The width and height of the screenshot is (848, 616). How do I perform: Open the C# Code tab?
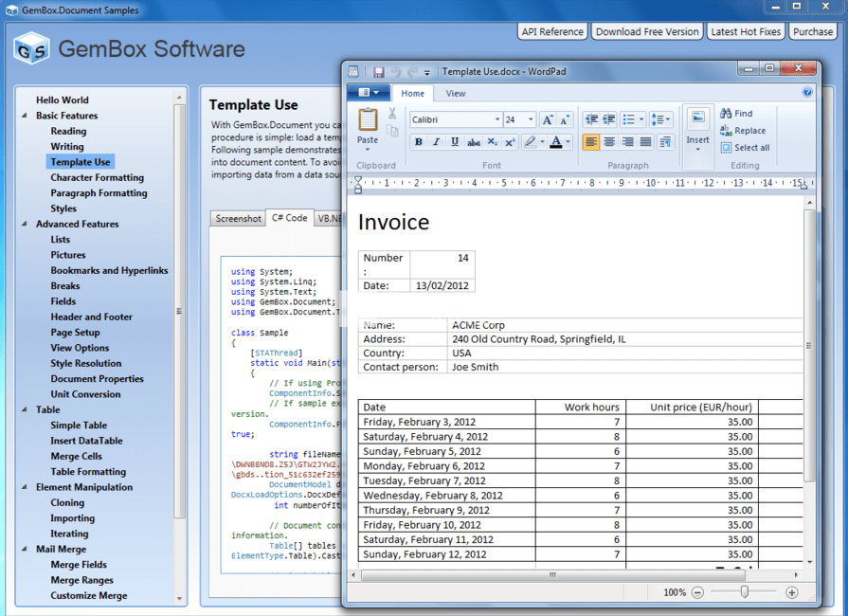click(x=289, y=217)
